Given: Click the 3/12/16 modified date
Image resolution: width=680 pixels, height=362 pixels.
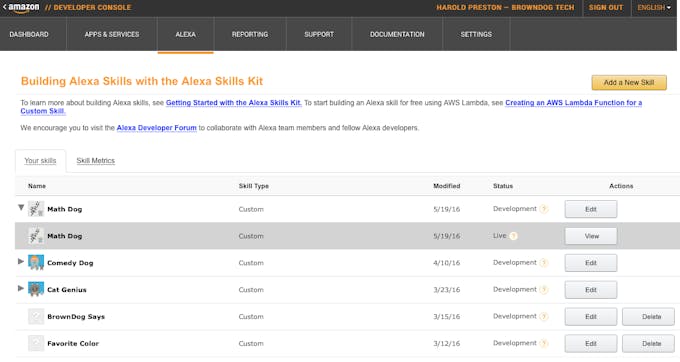Looking at the screenshot, I should (x=447, y=343).
